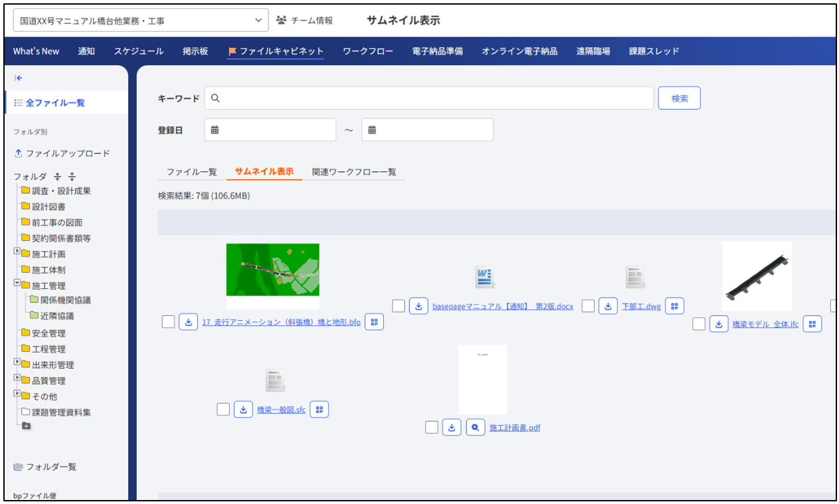Viewport: 839px width, 504px height.
Task: Switch to 関連ワークフロー一覧 tab
Action: pos(354,171)
